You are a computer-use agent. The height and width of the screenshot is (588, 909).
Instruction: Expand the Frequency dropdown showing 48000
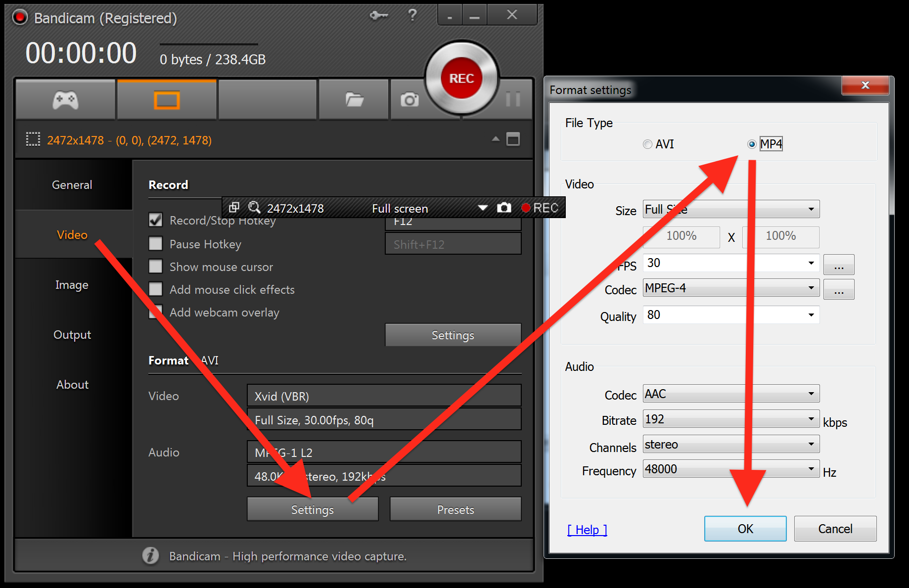click(x=731, y=469)
